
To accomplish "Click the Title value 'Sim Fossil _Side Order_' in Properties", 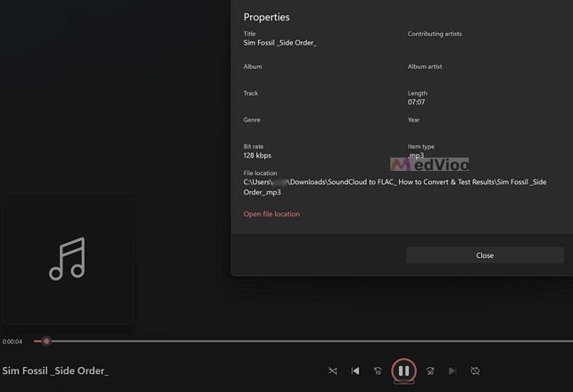I will [280, 43].
